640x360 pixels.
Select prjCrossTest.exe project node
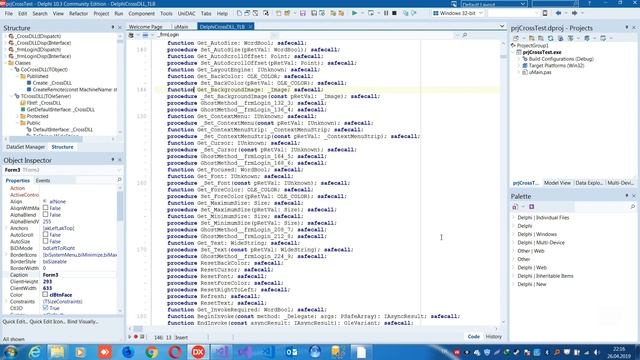click(x=542, y=52)
